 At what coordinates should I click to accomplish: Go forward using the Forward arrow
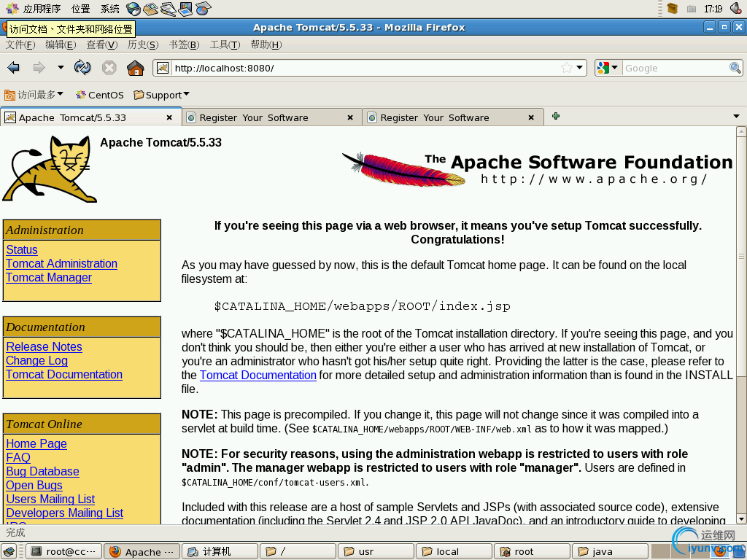[39, 68]
